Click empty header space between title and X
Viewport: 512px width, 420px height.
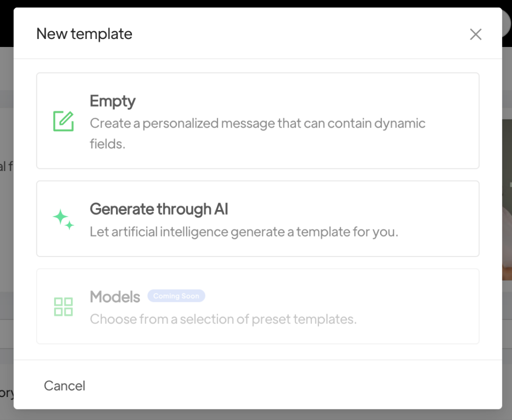pos(300,34)
